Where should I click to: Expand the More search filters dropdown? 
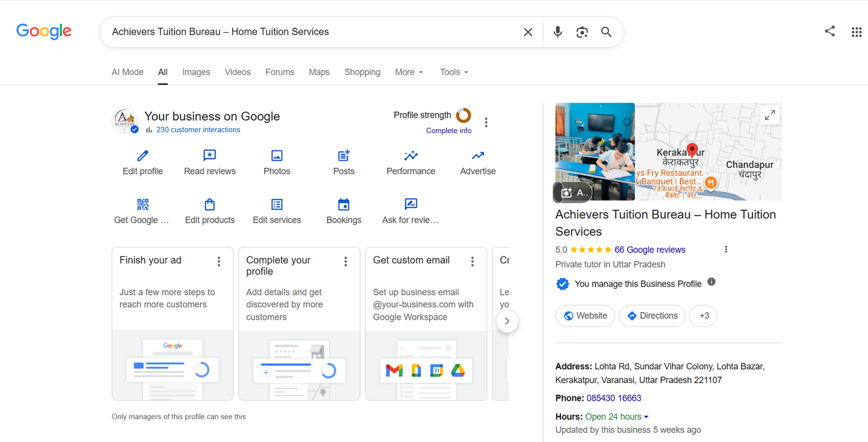[409, 72]
